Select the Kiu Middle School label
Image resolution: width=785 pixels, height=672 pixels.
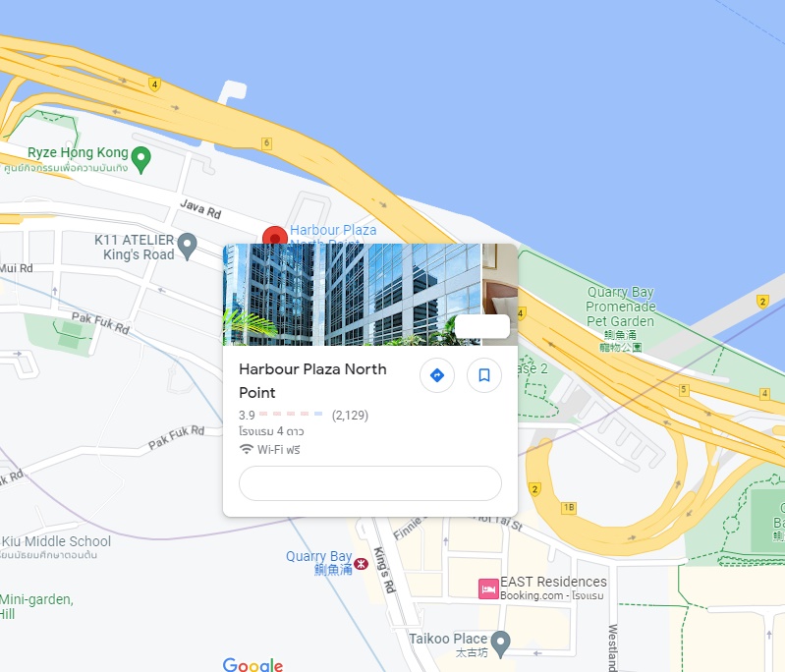[x=56, y=541]
